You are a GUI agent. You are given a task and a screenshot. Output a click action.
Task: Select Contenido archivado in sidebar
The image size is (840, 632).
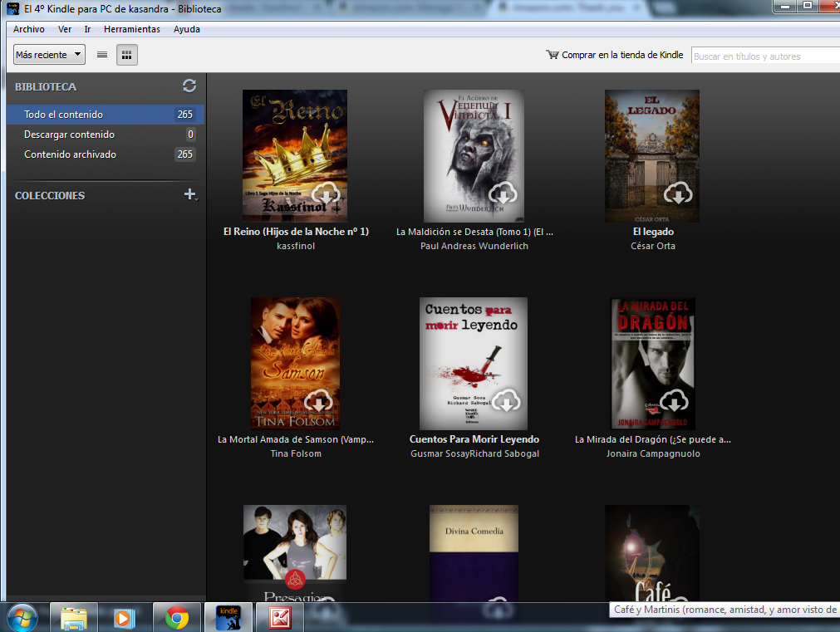[106, 154]
